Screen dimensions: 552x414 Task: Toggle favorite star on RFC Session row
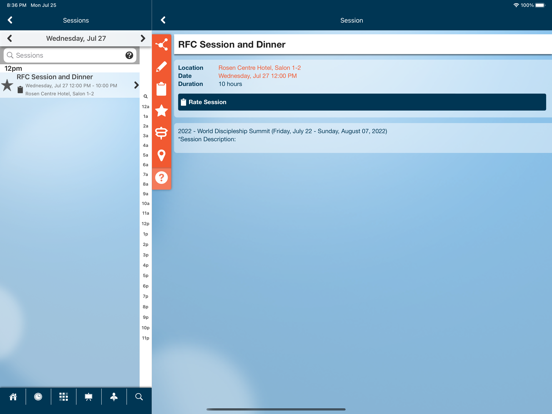pyautogui.click(x=7, y=85)
